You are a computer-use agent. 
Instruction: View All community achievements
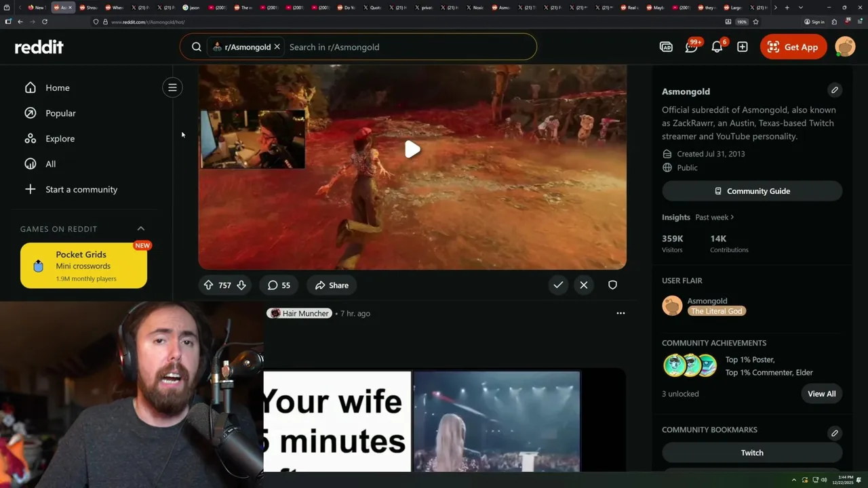point(822,394)
